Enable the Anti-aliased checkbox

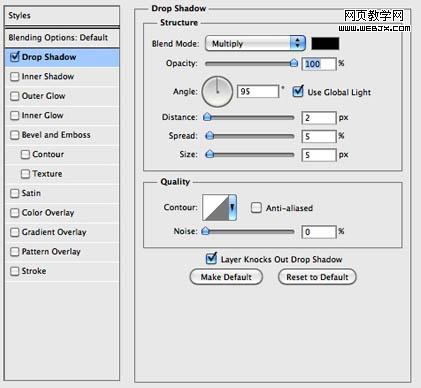click(256, 208)
